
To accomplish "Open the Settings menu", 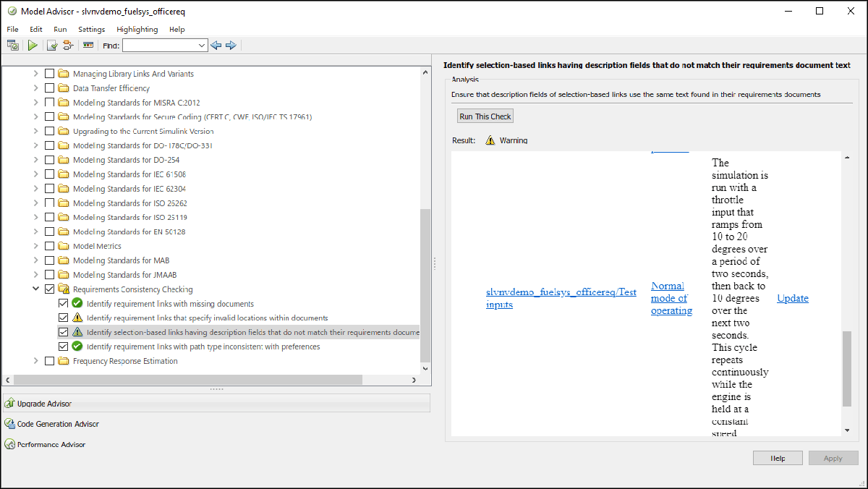I will coord(91,29).
